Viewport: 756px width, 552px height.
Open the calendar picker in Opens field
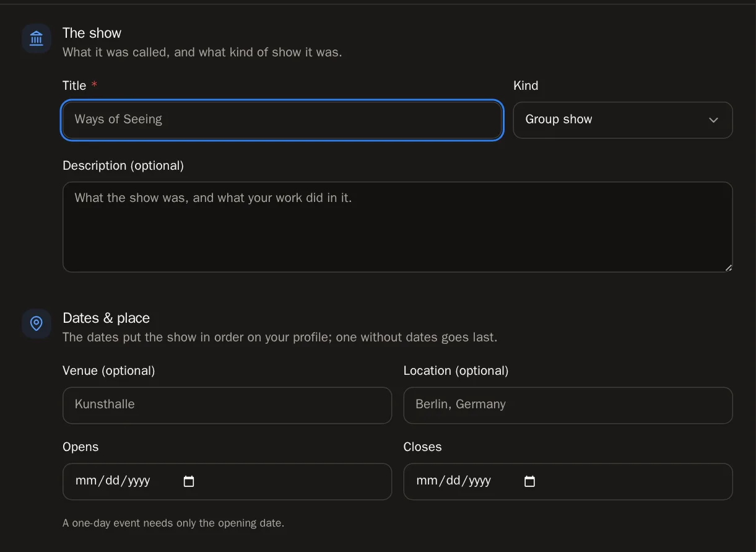point(189,481)
